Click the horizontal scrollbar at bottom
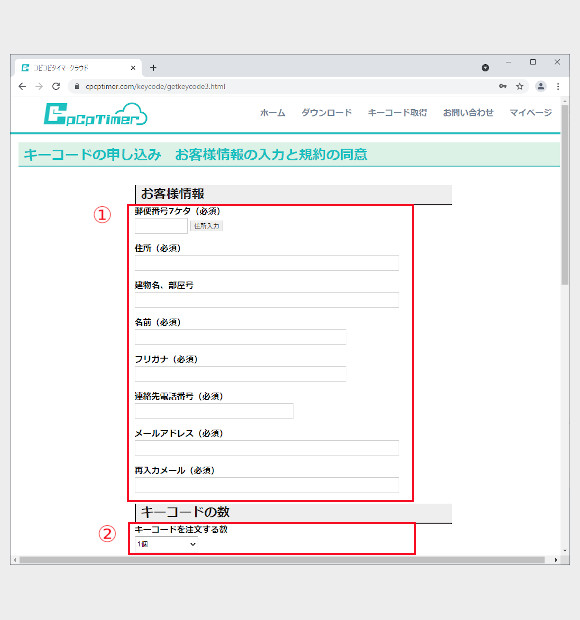The width and height of the screenshot is (580, 620). [x=282, y=560]
